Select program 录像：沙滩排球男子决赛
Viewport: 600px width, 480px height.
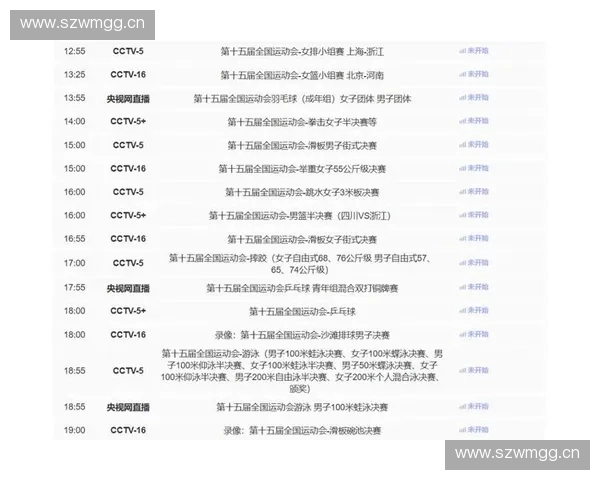pyautogui.click(x=302, y=335)
